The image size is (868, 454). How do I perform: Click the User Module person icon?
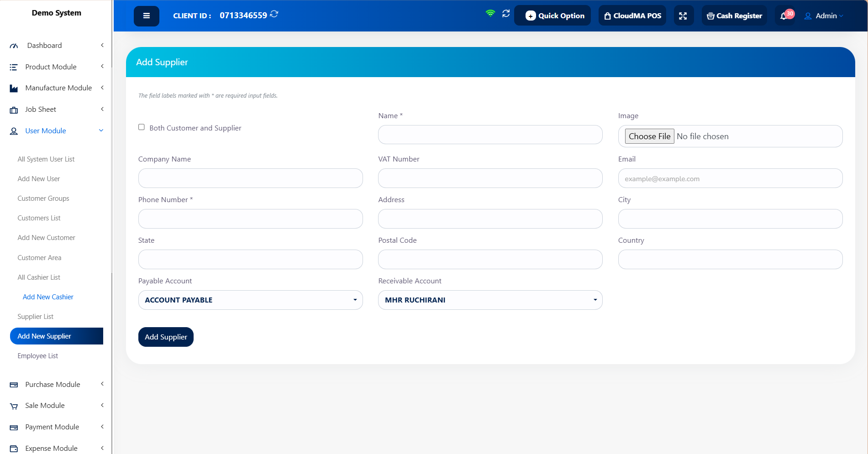click(x=14, y=131)
